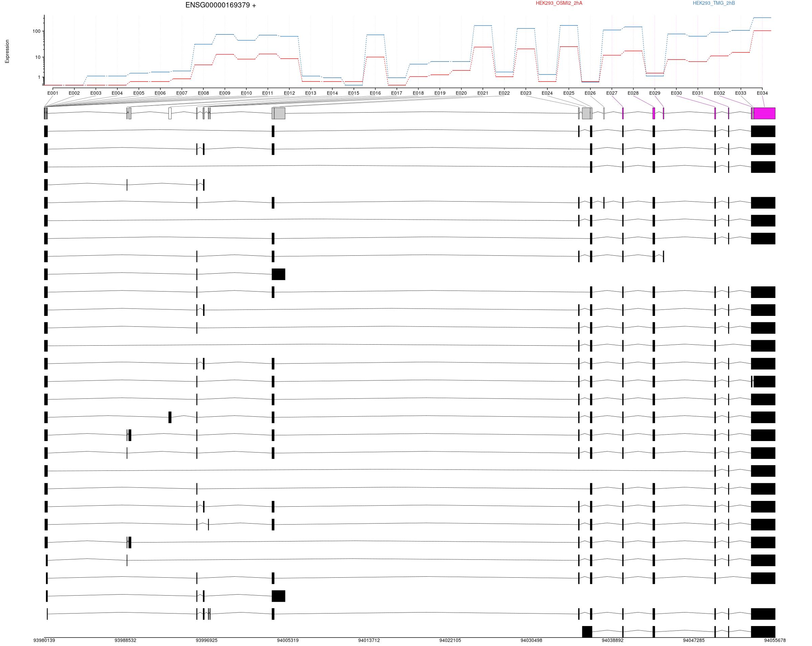
Task: Click exon label E018
Action: 418,93
